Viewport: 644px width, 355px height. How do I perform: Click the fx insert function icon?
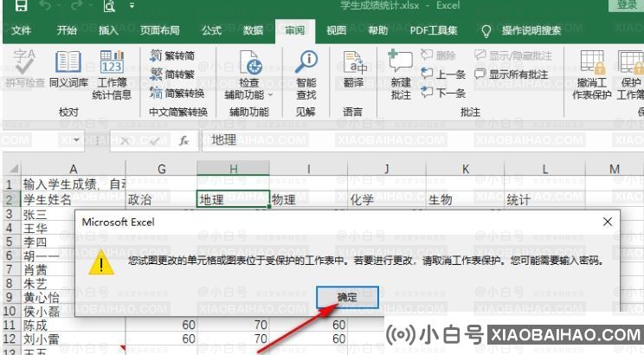point(184,141)
